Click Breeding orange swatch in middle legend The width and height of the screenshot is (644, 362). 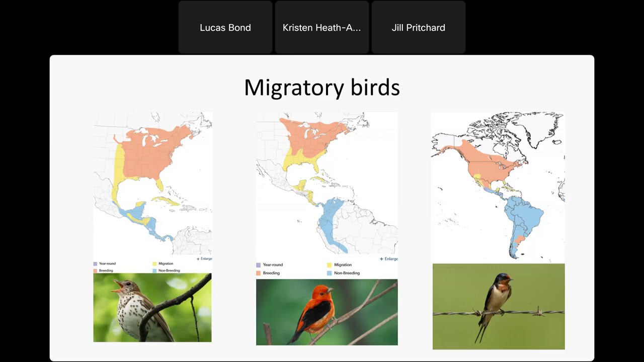click(258, 273)
